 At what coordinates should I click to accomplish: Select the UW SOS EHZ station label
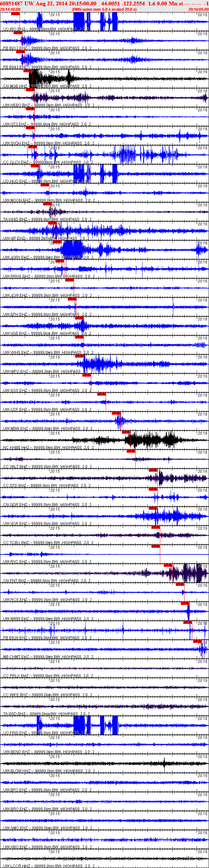click(47, 391)
